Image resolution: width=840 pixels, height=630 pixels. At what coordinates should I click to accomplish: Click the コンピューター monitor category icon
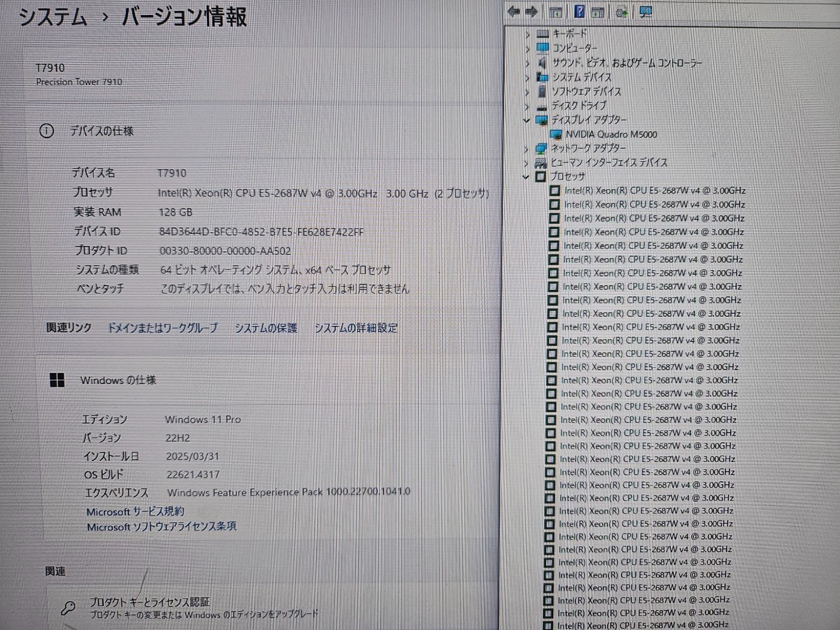click(542, 47)
